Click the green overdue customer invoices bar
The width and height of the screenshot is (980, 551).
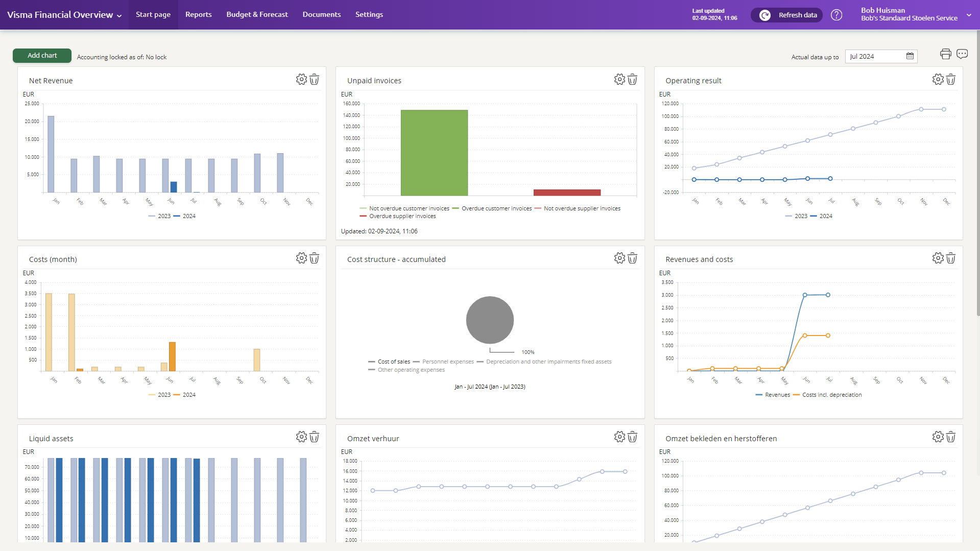434,153
